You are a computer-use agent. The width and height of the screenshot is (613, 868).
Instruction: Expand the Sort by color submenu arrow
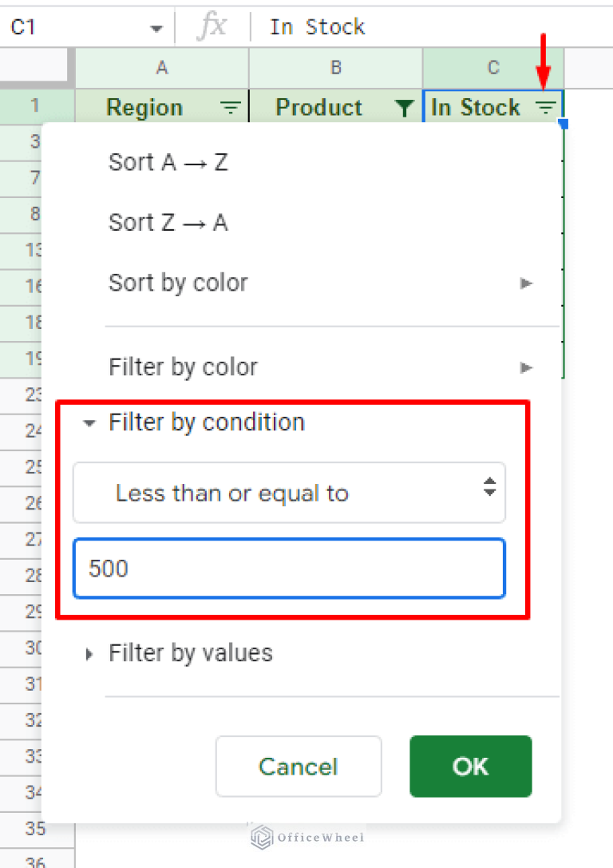(x=525, y=283)
